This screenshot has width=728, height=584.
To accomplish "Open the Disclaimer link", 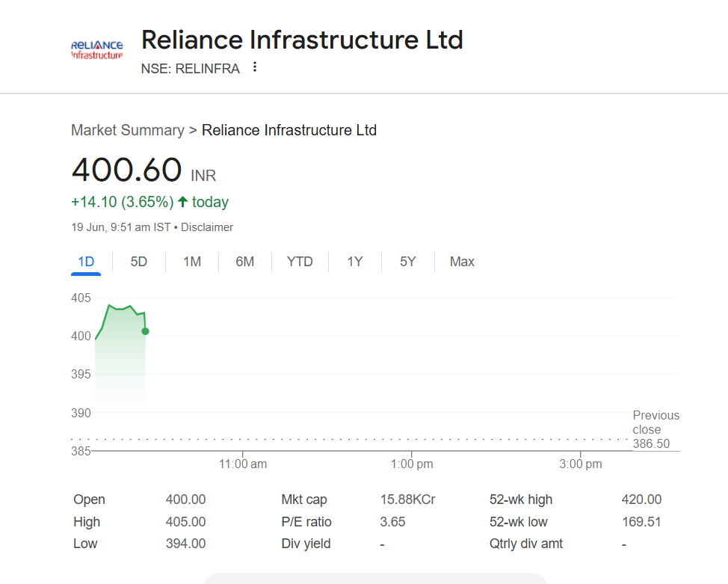I will [207, 227].
